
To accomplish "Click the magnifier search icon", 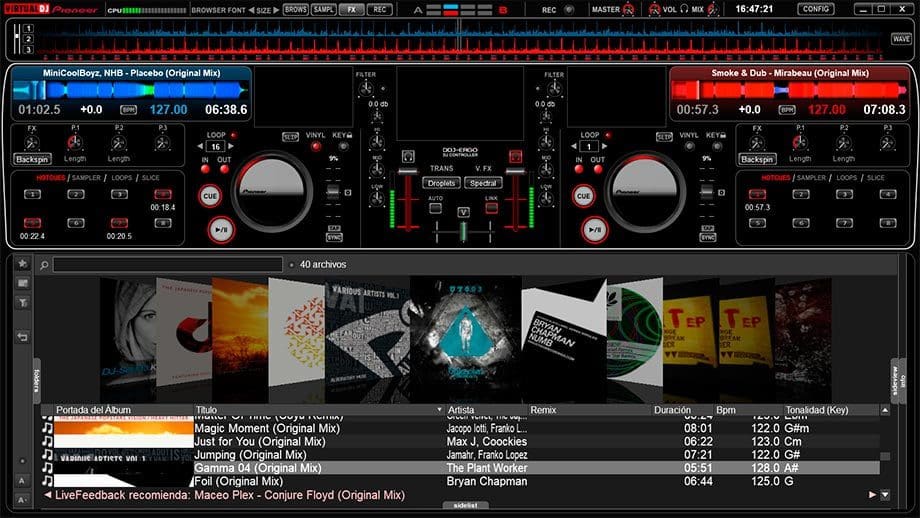I will pyautogui.click(x=44, y=265).
